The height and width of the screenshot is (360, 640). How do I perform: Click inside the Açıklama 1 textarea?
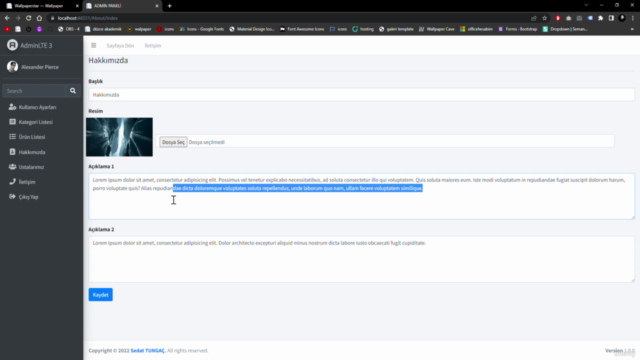pyautogui.click(x=361, y=196)
